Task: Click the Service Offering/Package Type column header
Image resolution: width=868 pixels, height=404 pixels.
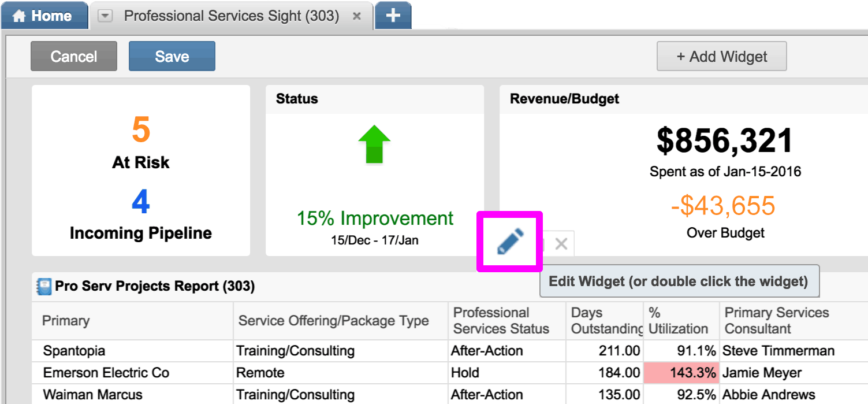Action: [x=333, y=321]
